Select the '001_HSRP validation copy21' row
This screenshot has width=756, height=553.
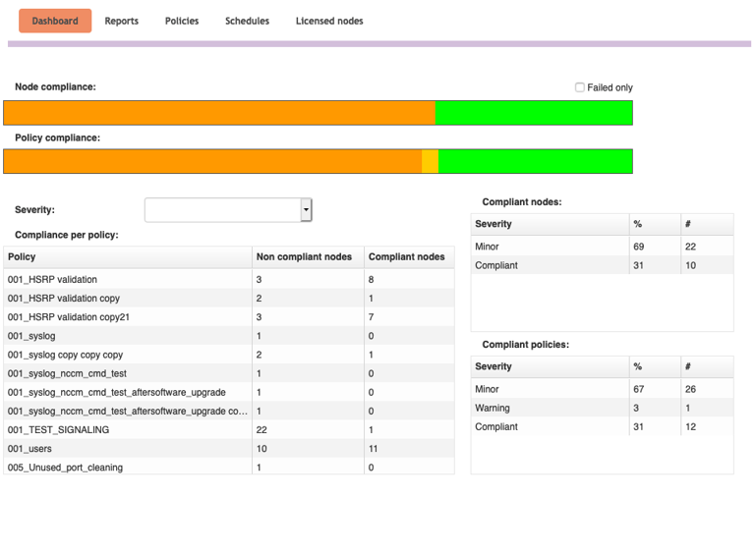point(229,317)
